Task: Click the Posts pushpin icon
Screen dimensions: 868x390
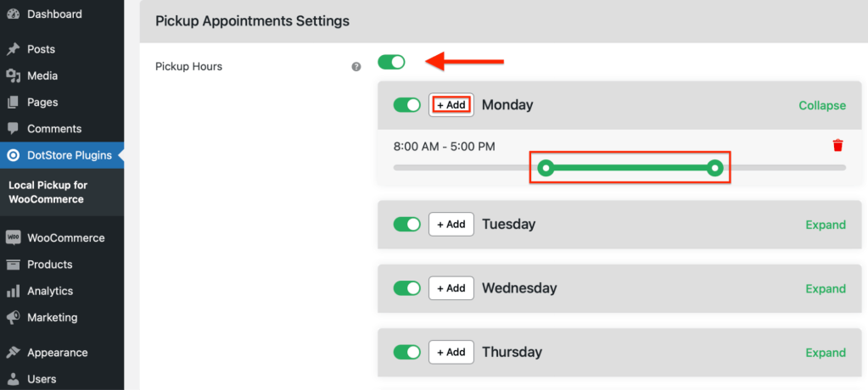Action: click(13, 49)
